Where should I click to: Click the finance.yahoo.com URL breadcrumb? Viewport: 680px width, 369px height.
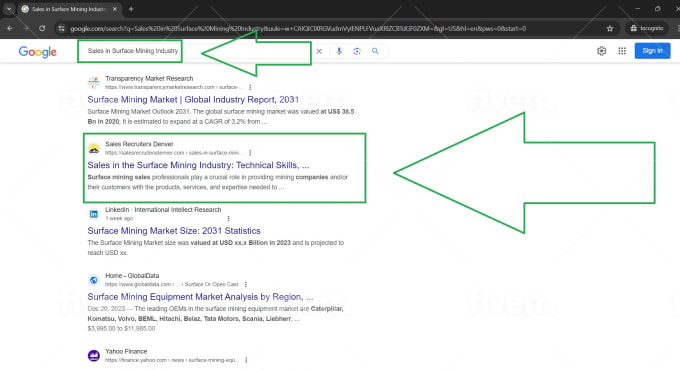171,360
